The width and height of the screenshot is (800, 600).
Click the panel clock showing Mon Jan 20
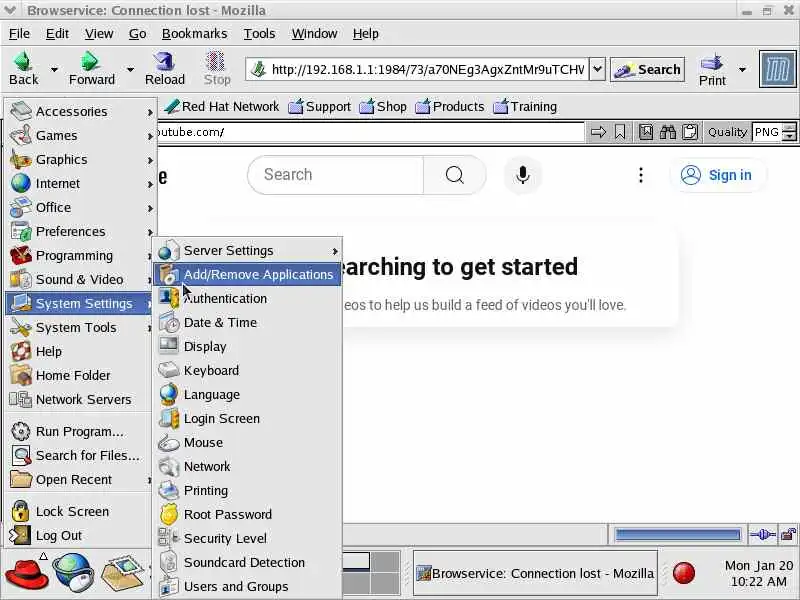[x=758, y=573]
